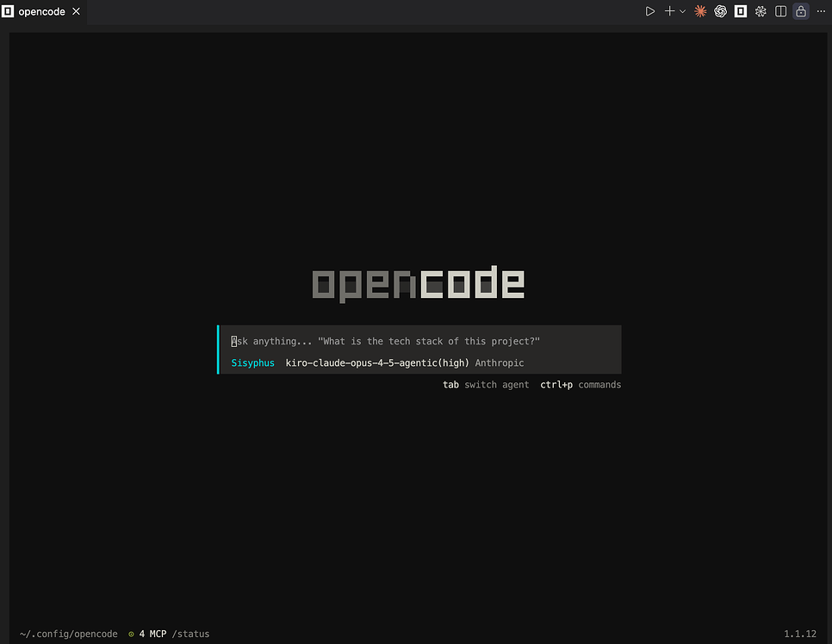Click the '4 MCP' status text
This screenshot has height=644, width=832.
[152, 634]
